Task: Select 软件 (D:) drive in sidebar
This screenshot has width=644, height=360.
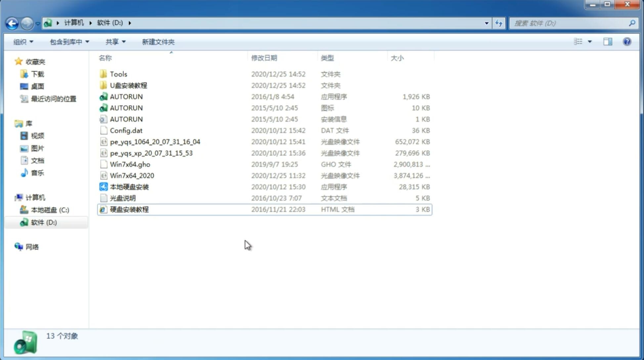Action: (x=43, y=222)
